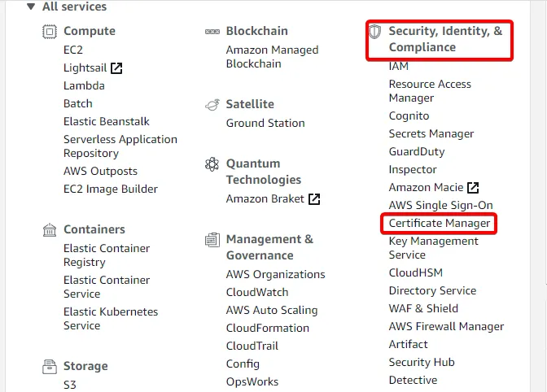Open the S3 storage service

70,385
